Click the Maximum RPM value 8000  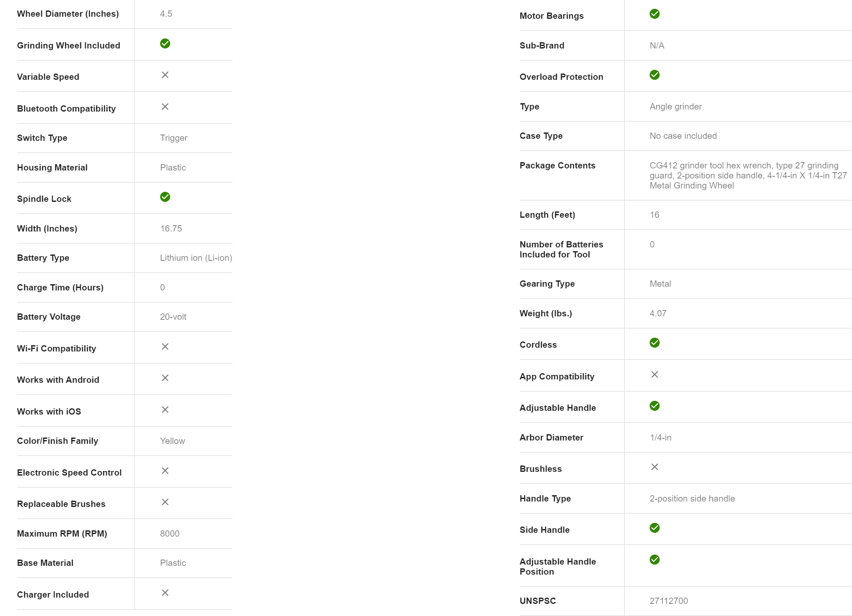[x=170, y=534]
